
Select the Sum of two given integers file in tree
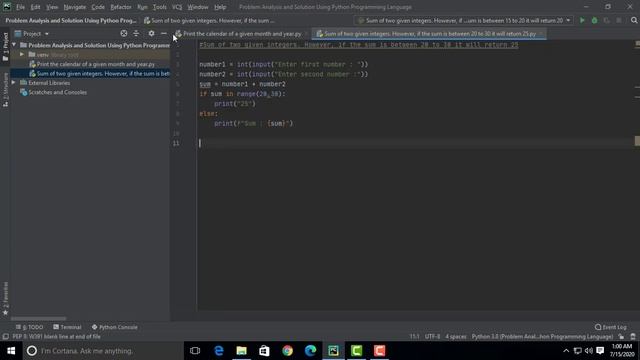[x=99, y=73]
